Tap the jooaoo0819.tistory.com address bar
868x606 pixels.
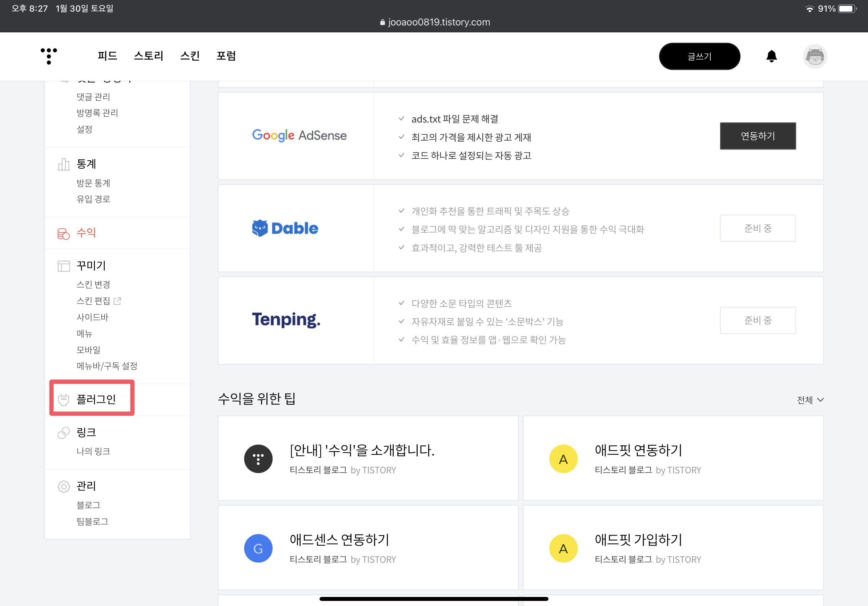(435, 22)
